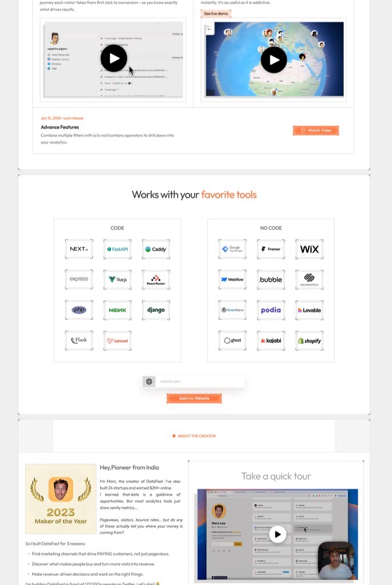The height and width of the screenshot is (585, 392).
Task: Open the Django integration tile
Action: 156,310
